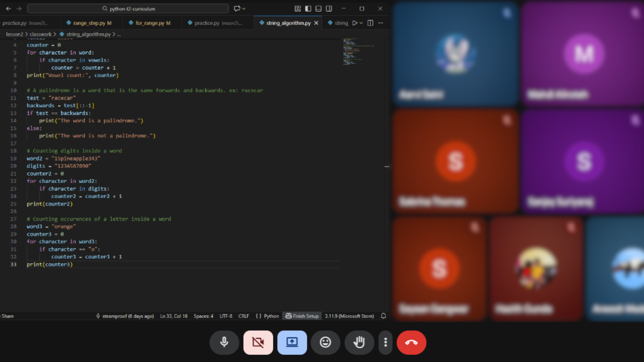
Task: Turn the camera on
Action: pos(258,343)
